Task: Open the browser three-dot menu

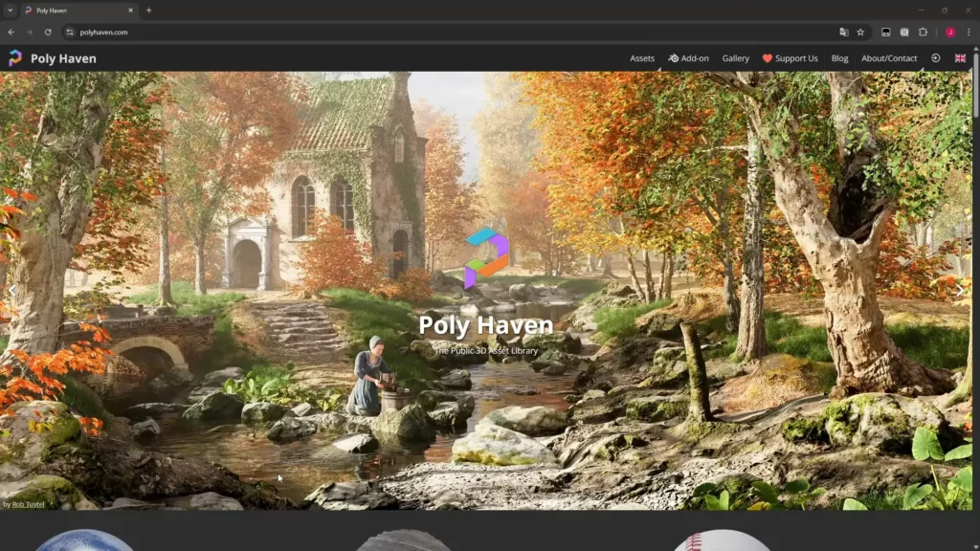Action: pyautogui.click(x=969, y=32)
